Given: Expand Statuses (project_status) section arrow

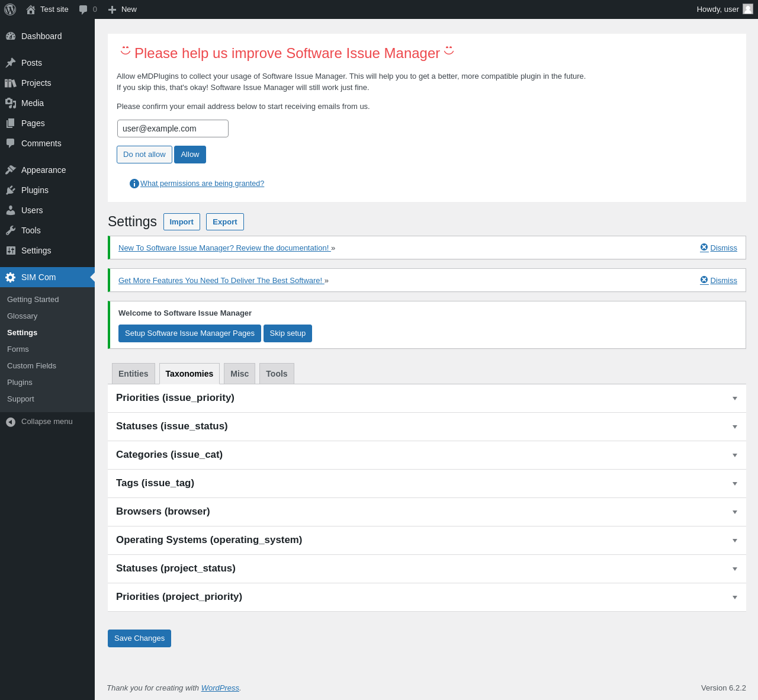Looking at the screenshot, I should click(x=735, y=569).
